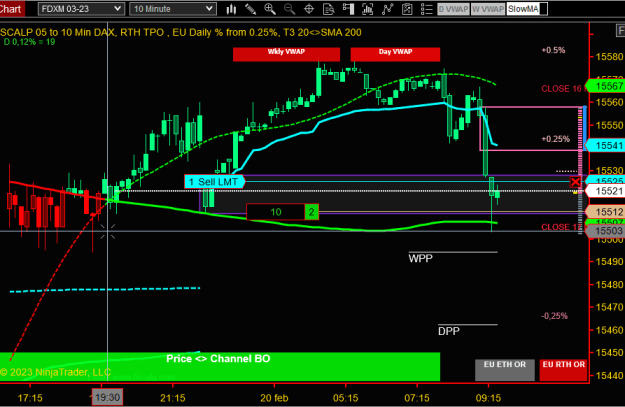Image resolution: width=625 pixels, height=407 pixels.
Task: Click the 15521 white price marker
Action: [x=606, y=191]
